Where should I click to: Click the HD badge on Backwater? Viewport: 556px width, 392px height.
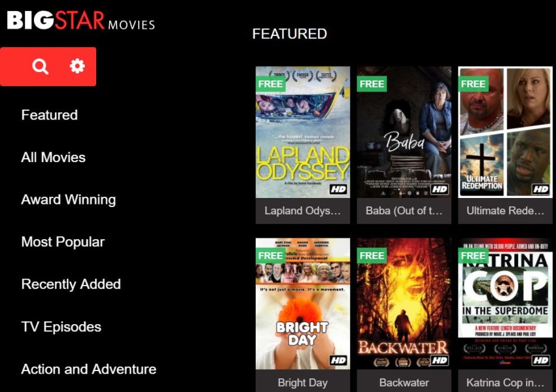pyautogui.click(x=440, y=361)
